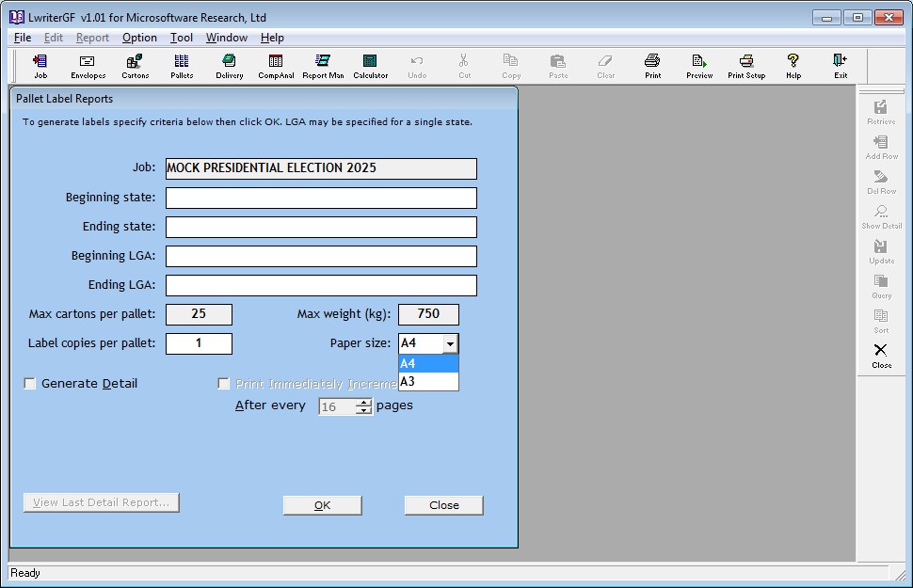Open the Window menu
This screenshot has width=913, height=588.
pos(227,38)
